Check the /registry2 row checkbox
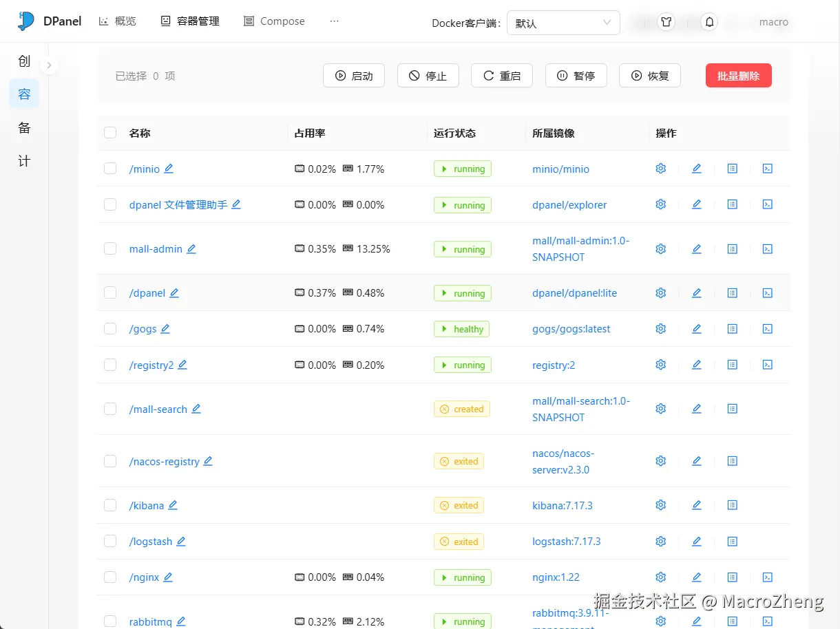 (110, 365)
